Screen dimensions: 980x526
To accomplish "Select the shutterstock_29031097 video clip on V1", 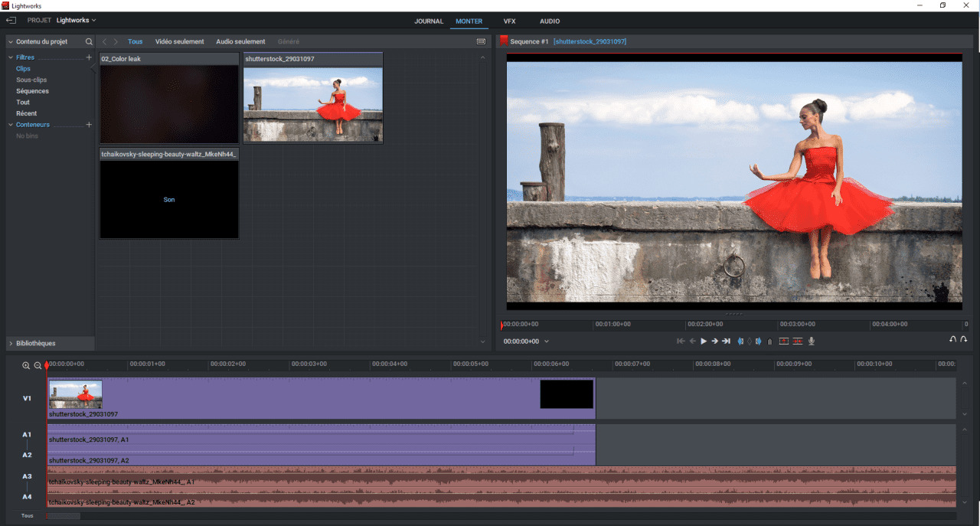I will pyautogui.click(x=322, y=398).
